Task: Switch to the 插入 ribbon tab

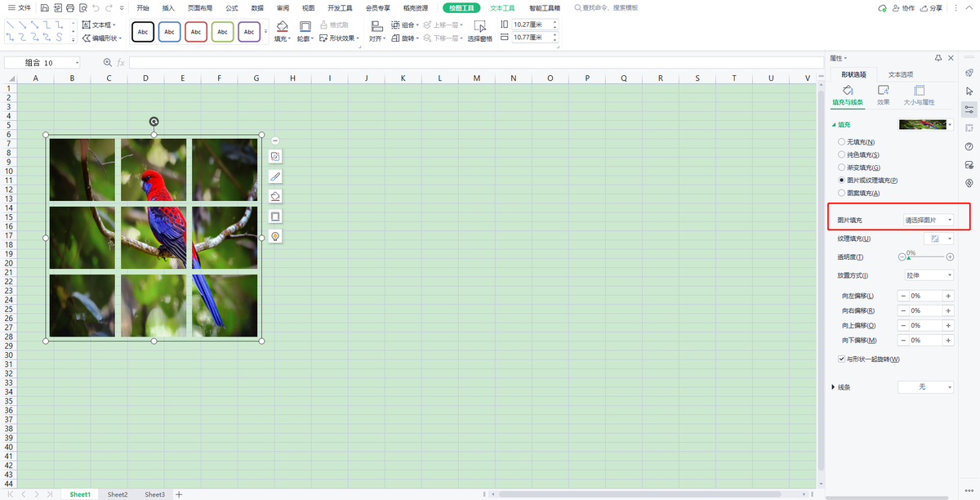Action: (x=168, y=7)
